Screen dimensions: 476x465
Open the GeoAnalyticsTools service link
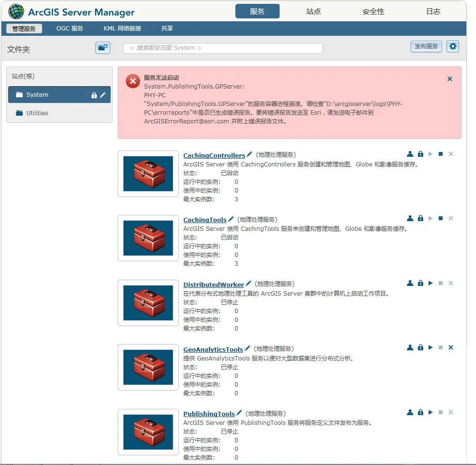213,349
